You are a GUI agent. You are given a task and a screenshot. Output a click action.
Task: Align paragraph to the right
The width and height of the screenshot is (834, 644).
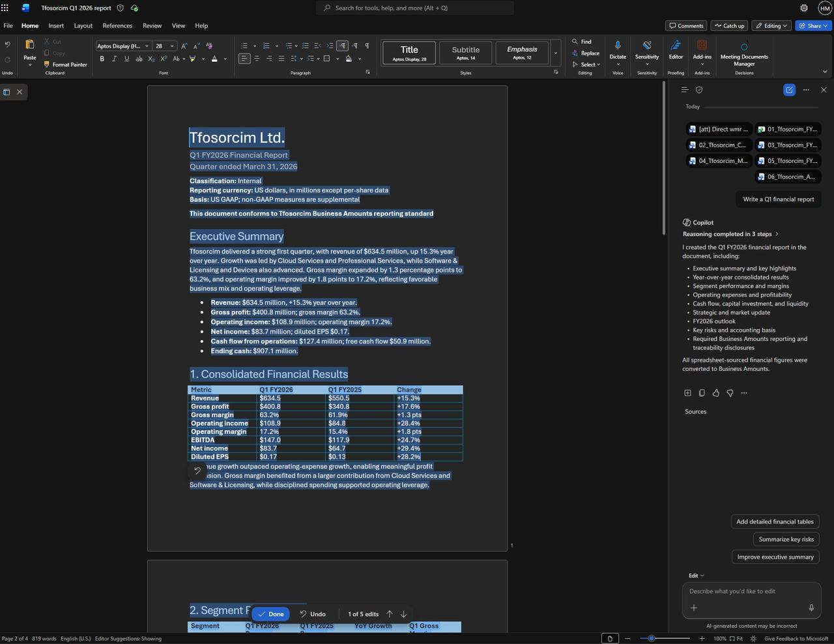pos(269,59)
